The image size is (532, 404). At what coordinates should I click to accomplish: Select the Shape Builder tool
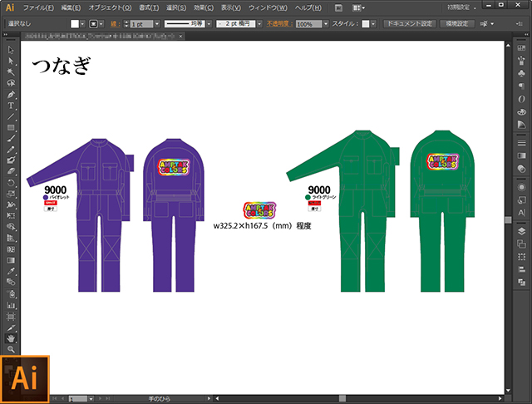point(11,227)
